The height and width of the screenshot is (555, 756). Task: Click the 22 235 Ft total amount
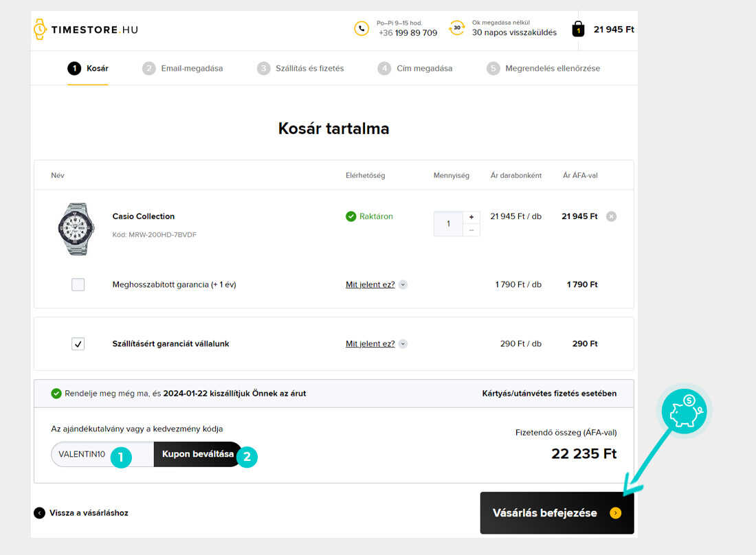coord(584,454)
